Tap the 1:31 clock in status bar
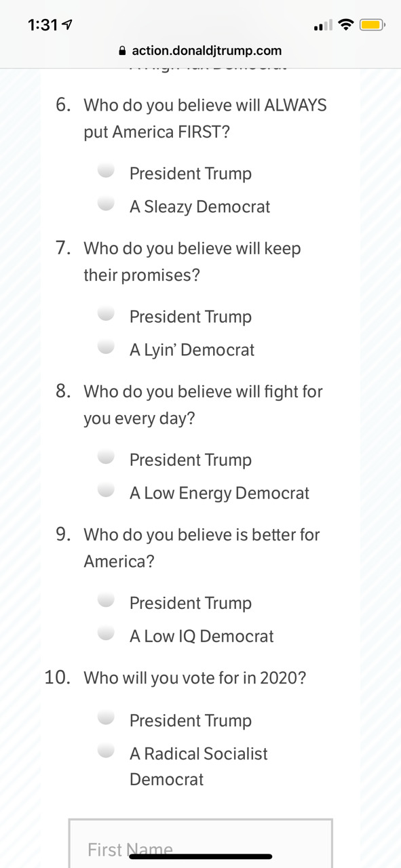Screen dimensions: 401x868 [43, 26]
